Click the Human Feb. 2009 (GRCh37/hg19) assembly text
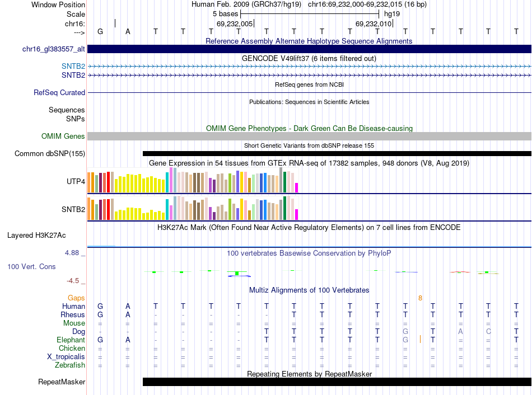The height and width of the screenshot is (395, 532). pos(246,4)
